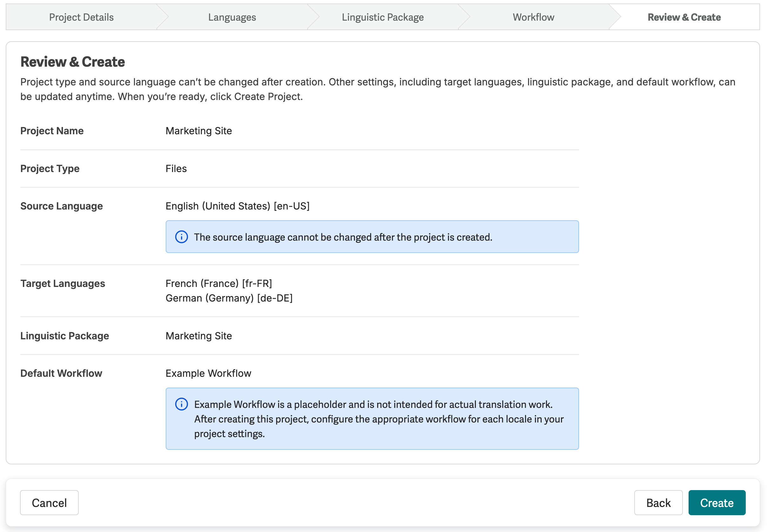Click the 'Linguistic Package' row label

(x=65, y=336)
